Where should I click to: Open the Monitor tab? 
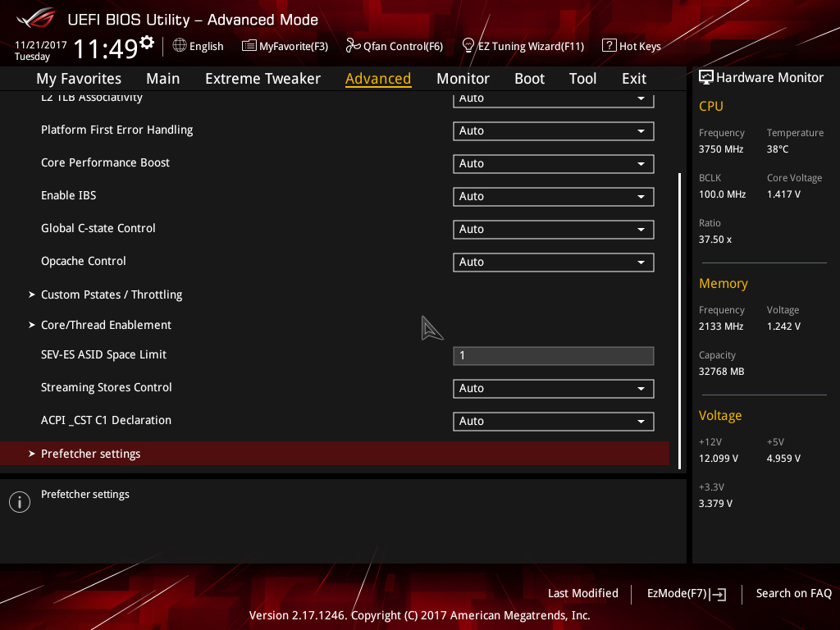point(463,78)
